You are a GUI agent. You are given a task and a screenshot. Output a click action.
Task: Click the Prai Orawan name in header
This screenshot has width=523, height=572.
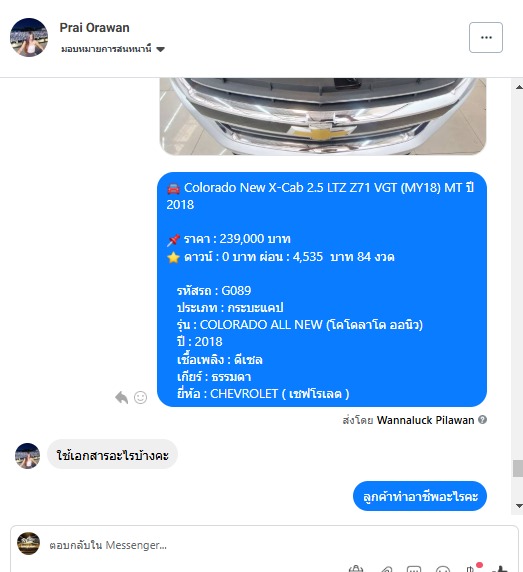click(x=94, y=28)
